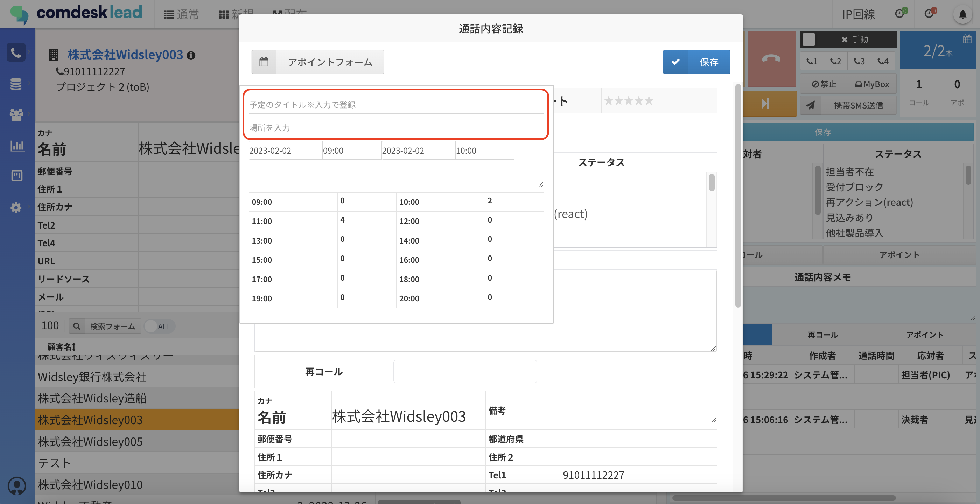Click the status list scrollbar in dialog

click(712, 183)
